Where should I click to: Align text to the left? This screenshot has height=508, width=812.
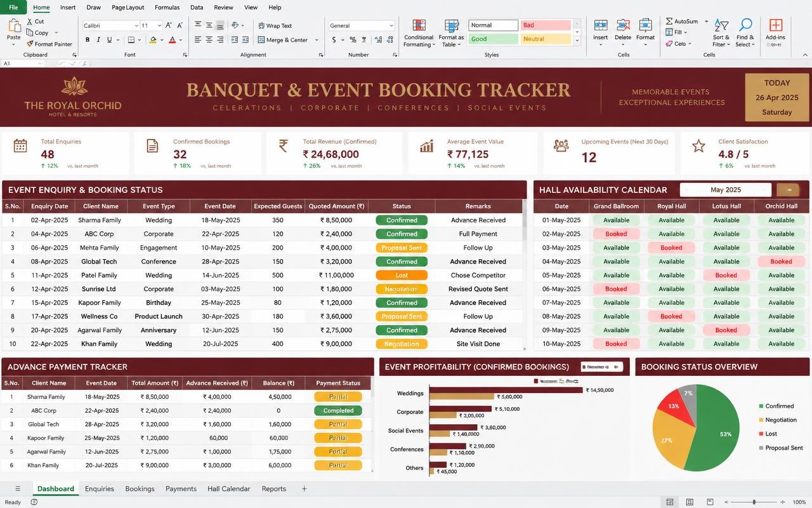click(x=198, y=39)
